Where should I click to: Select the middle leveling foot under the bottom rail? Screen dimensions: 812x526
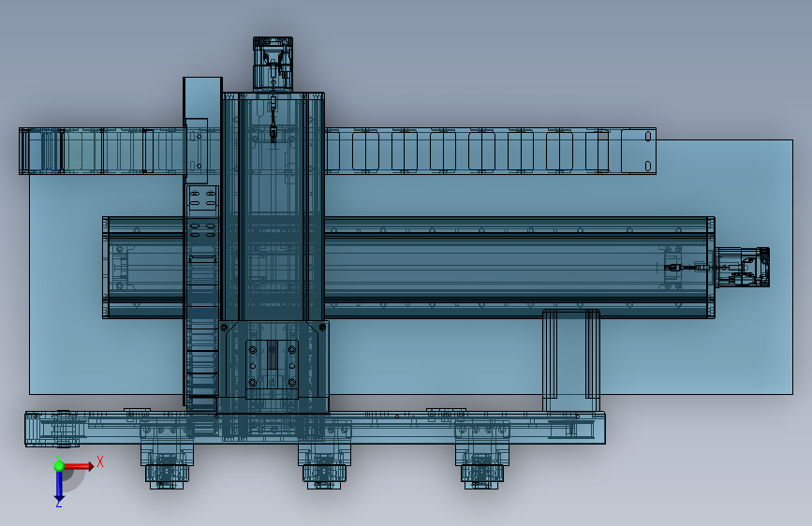coord(324,466)
